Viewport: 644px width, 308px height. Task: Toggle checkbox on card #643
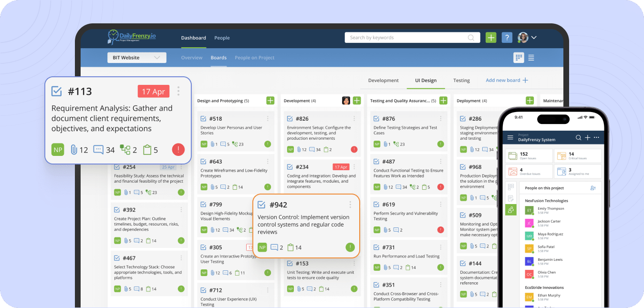click(x=204, y=162)
